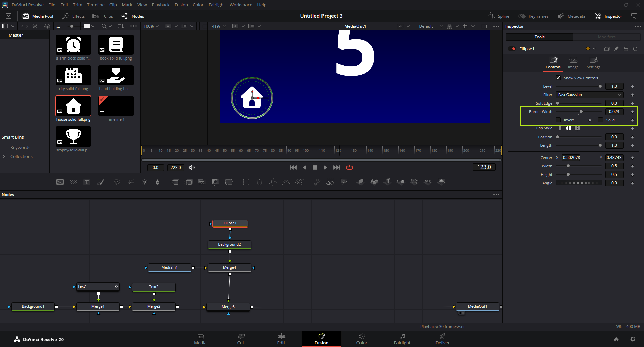Viewport: 644px width, 347px height.
Task: Toggle loop playback button
Action: [x=349, y=167]
